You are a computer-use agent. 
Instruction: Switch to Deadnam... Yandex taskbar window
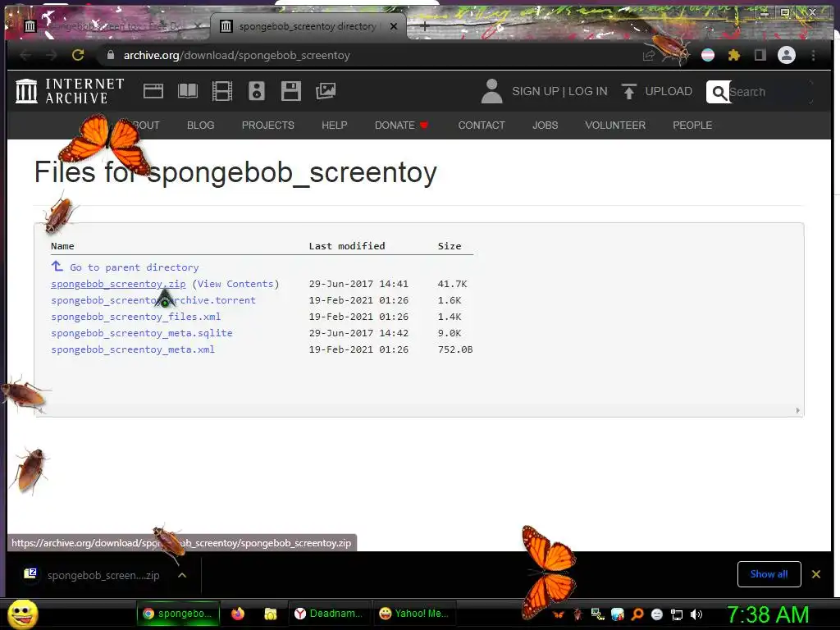pos(329,614)
